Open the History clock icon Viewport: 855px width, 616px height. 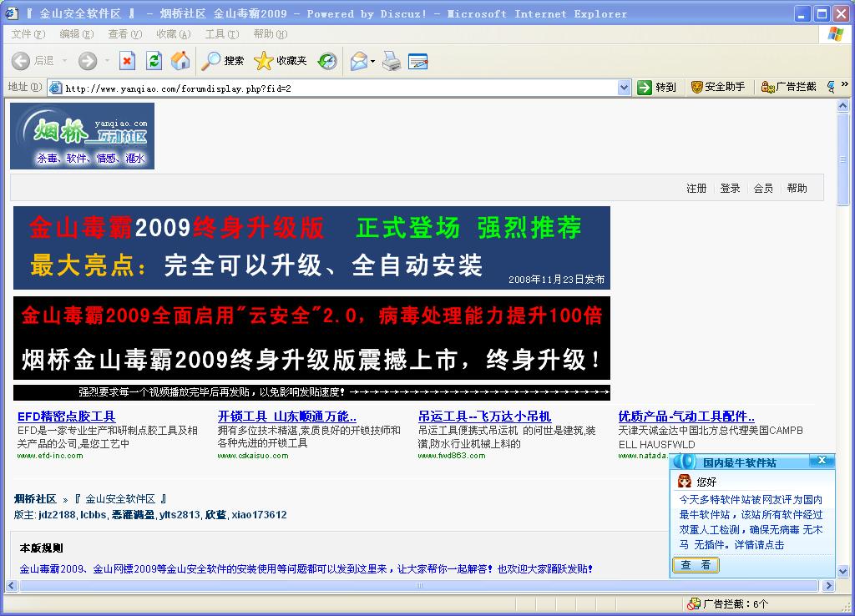[x=327, y=60]
